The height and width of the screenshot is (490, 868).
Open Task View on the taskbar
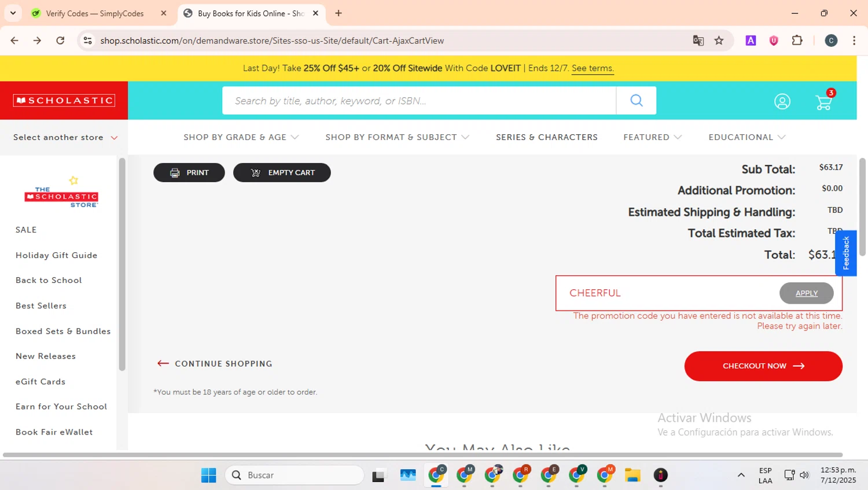coord(378,476)
